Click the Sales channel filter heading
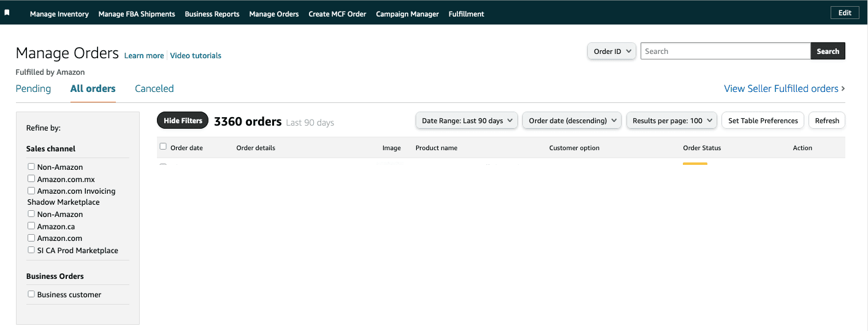 pyautogui.click(x=51, y=149)
